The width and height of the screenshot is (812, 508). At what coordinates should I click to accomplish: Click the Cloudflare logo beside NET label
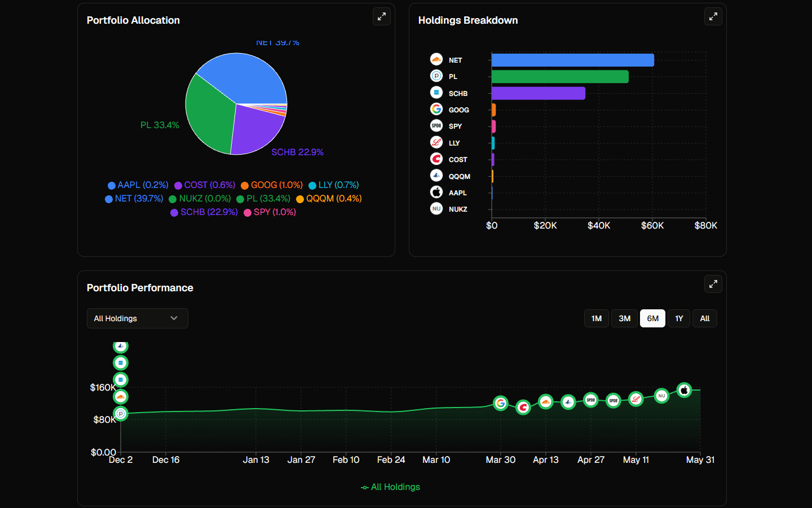[x=436, y=59]
